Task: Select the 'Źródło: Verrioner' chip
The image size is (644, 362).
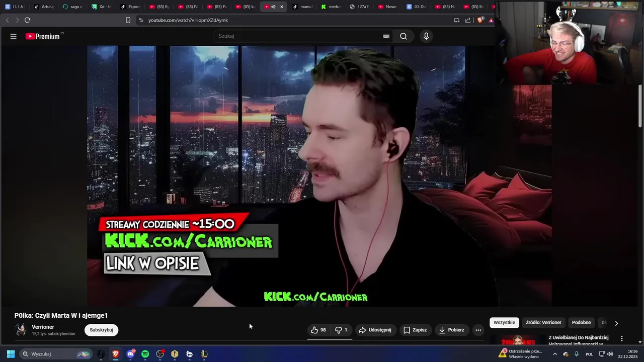Action: (x=543, y=322)
